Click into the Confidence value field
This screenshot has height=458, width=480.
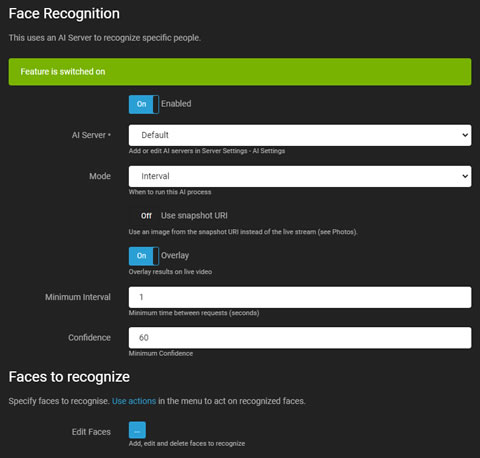[300, 338]
